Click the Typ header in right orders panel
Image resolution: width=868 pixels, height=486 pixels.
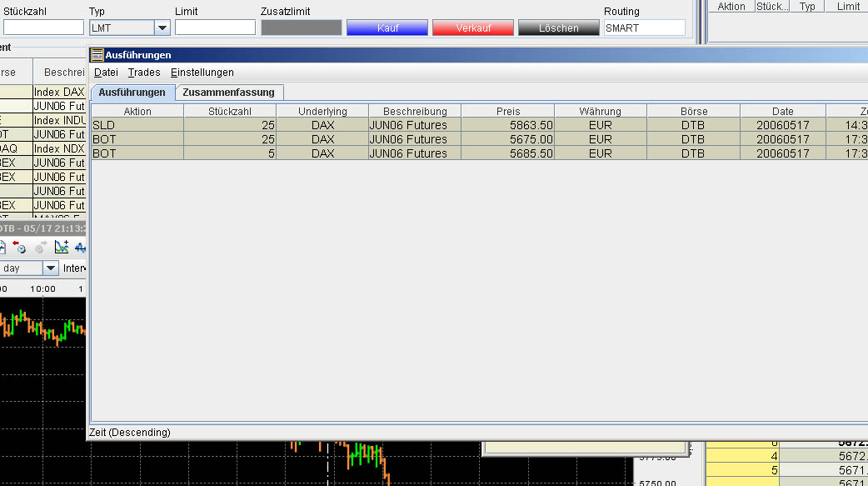tap(807, 6)
